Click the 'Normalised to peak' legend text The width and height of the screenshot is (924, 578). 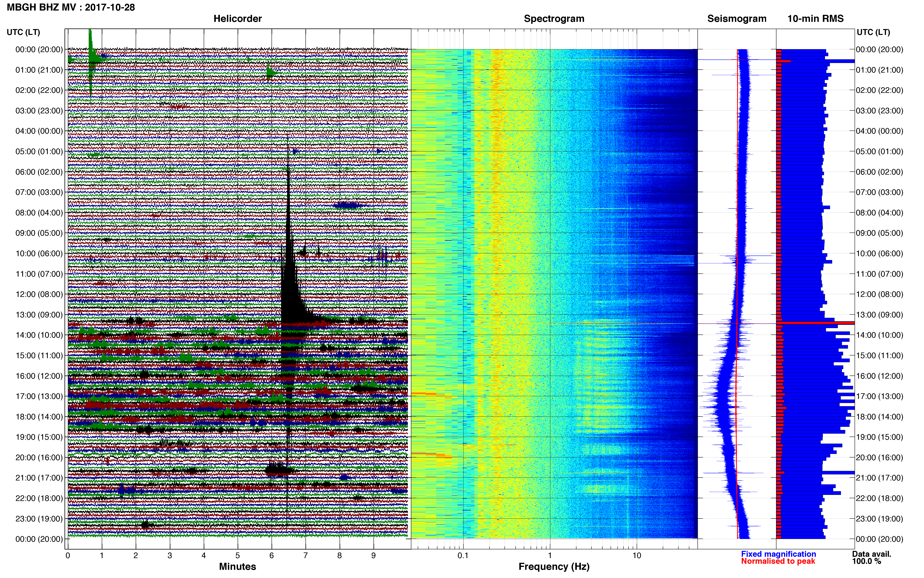tap(778, 561)
